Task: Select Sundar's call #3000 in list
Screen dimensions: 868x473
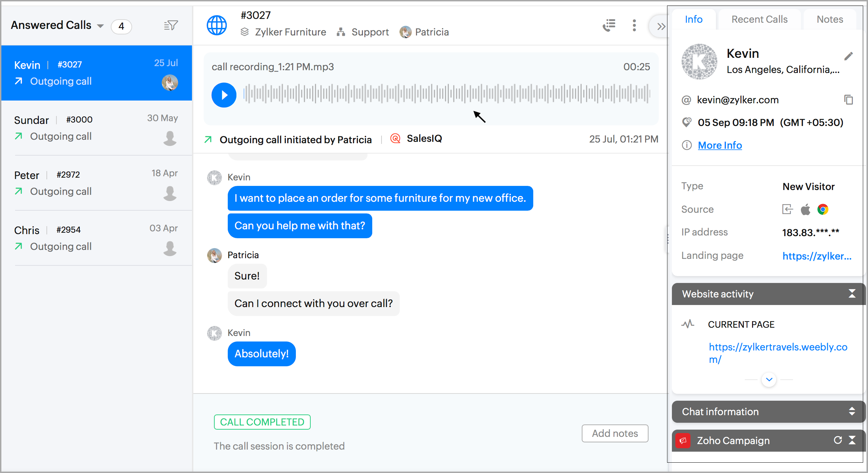Action: 96,128
